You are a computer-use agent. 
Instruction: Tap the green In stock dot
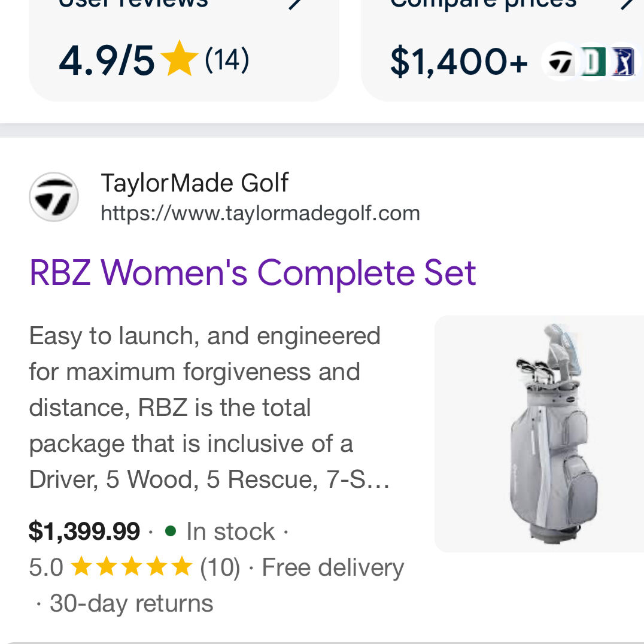pos(171,531)
